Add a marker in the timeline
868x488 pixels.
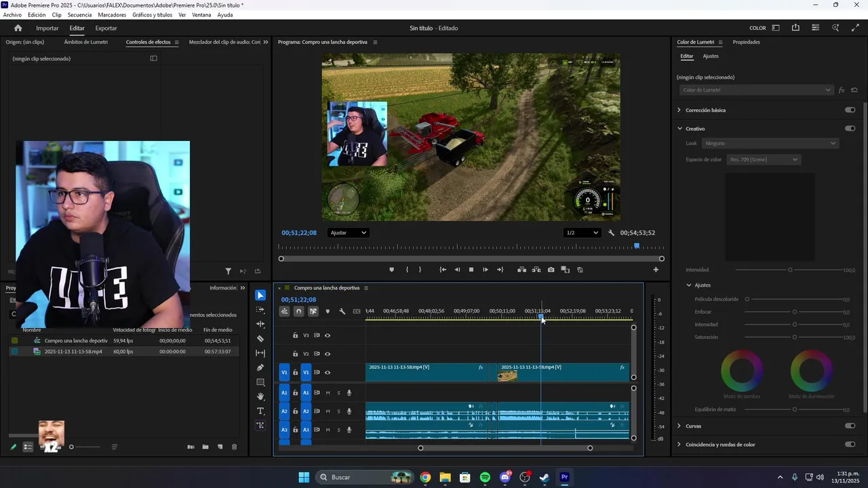tap(328, 312)
